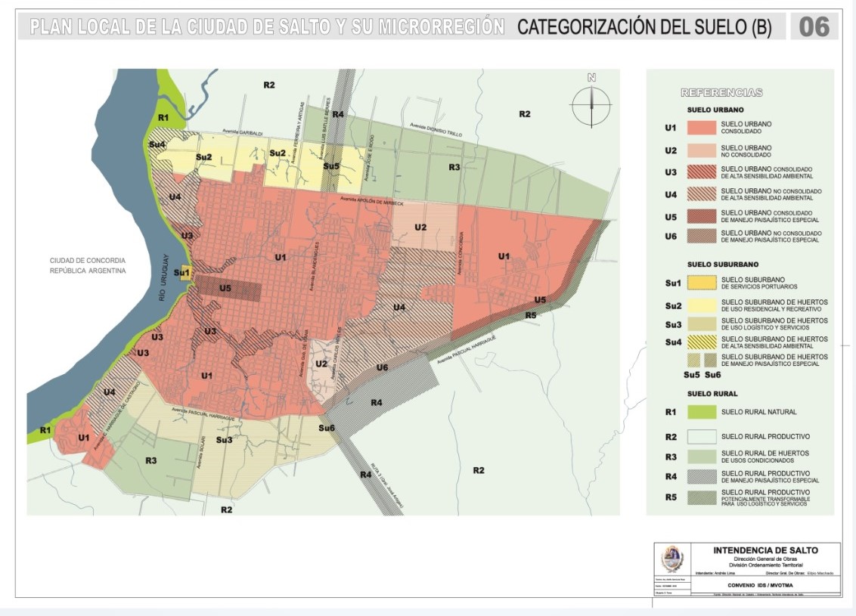The width and height of the screenshot is (856, 616).
Task: Click the Ciudad de Concordia map label
Action: pyautogui.click(x=88, y=265)
